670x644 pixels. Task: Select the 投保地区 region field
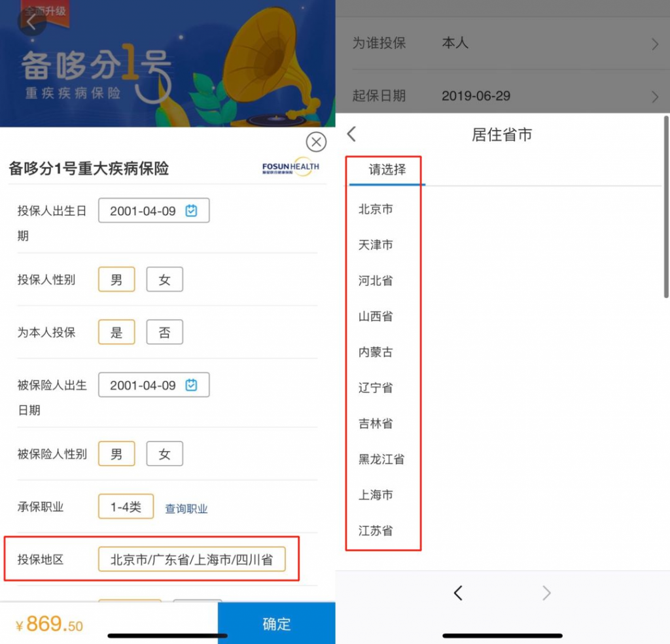192,559
